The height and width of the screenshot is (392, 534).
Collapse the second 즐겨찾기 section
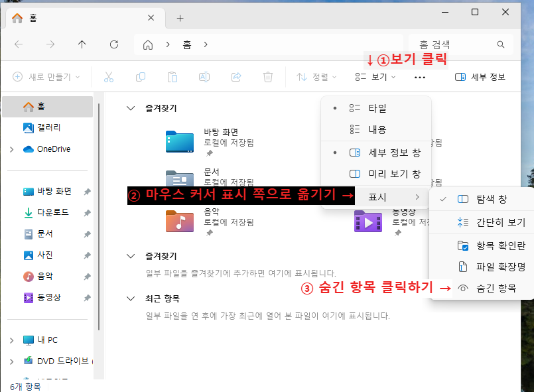[131, 256]
